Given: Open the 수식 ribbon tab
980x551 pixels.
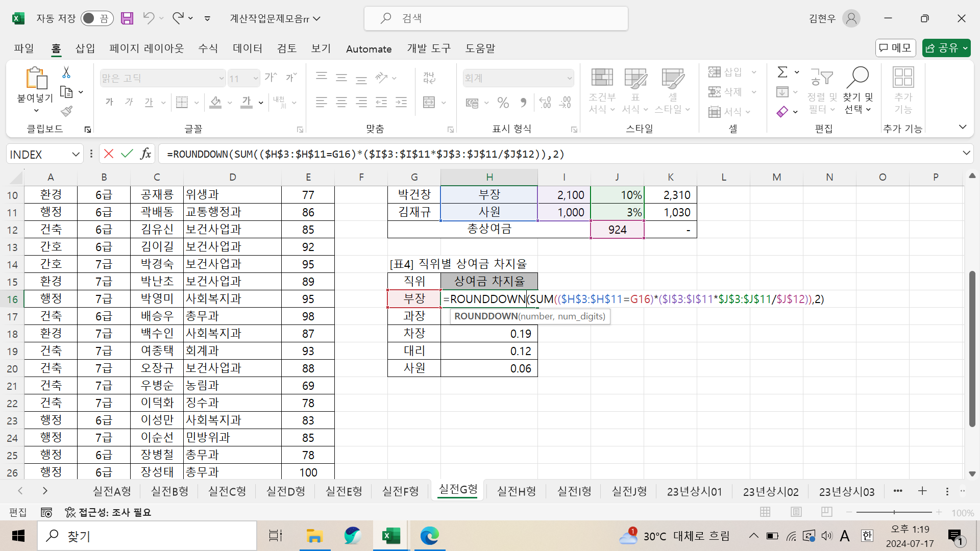Looking at the screenshot, I should (208, 48).
